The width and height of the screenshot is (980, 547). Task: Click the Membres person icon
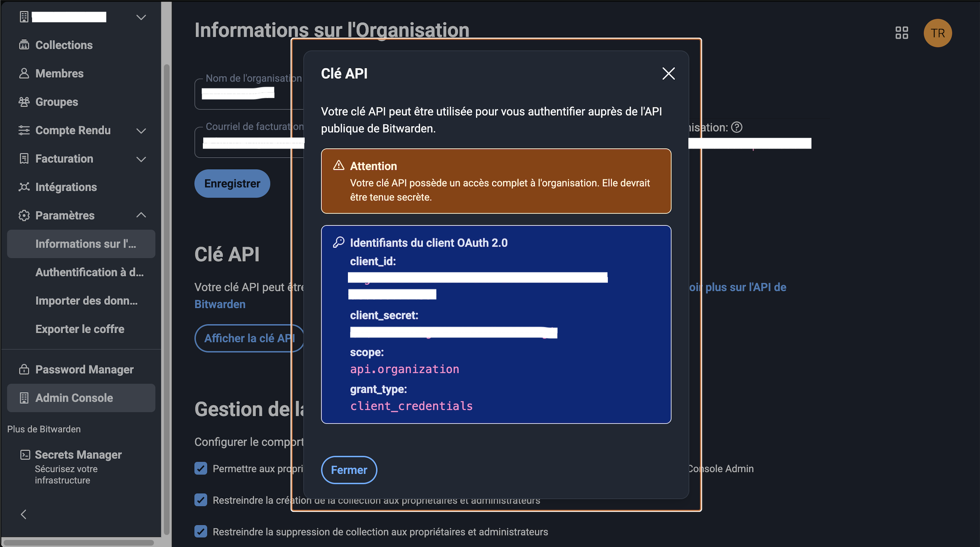24,74
